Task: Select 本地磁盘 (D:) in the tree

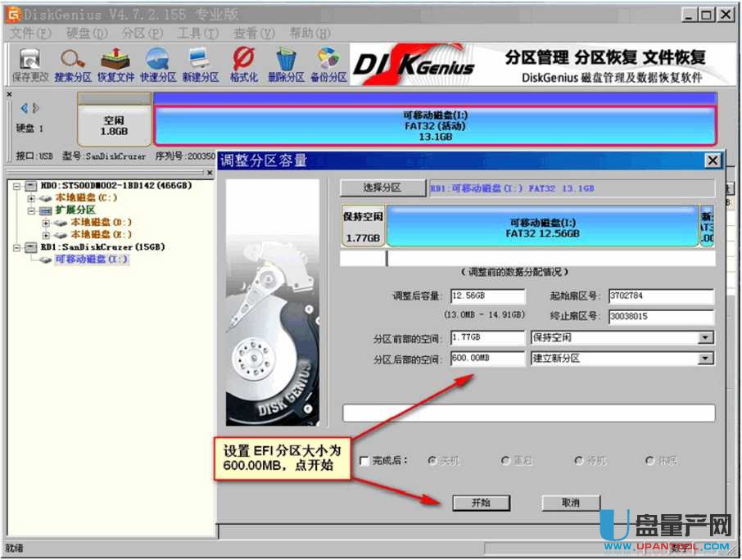Action: coord(102,223)
